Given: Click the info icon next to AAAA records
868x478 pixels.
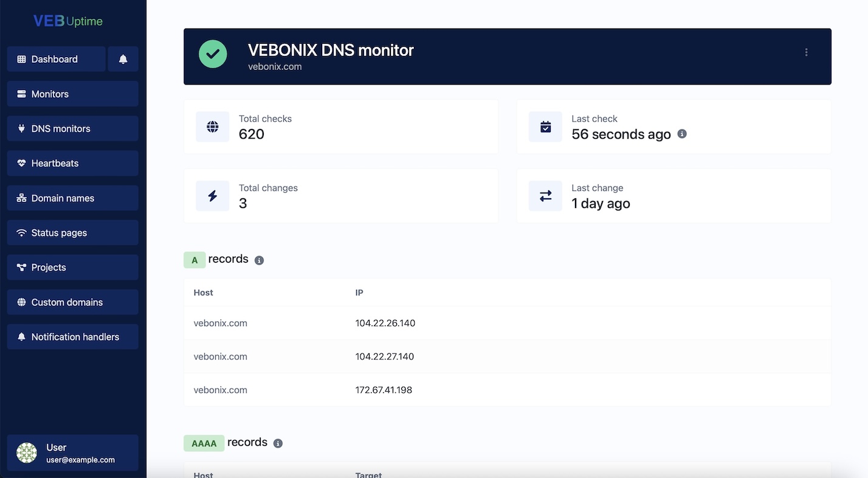Looking at the screenshot, I should [x=278, y=443].
